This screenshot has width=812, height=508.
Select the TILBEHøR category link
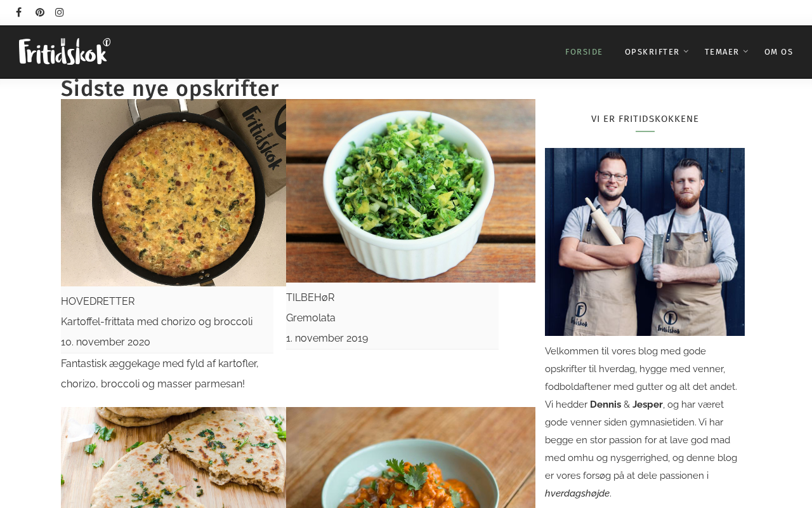click(x=310, y=297)
